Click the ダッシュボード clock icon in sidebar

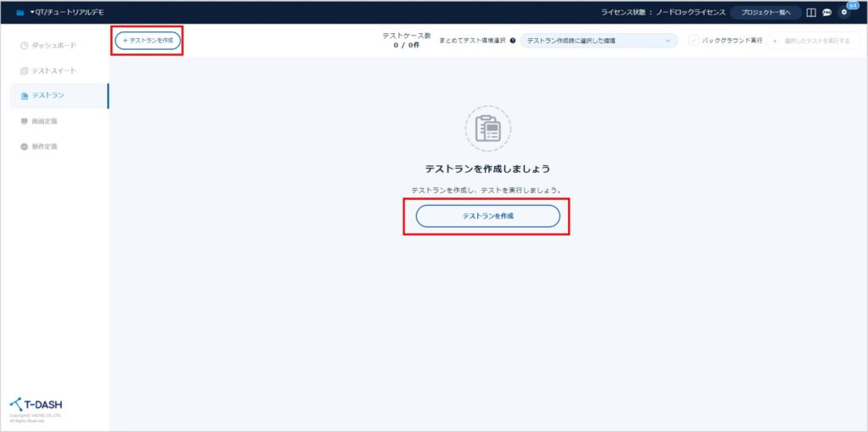click(x=25, y=45)
